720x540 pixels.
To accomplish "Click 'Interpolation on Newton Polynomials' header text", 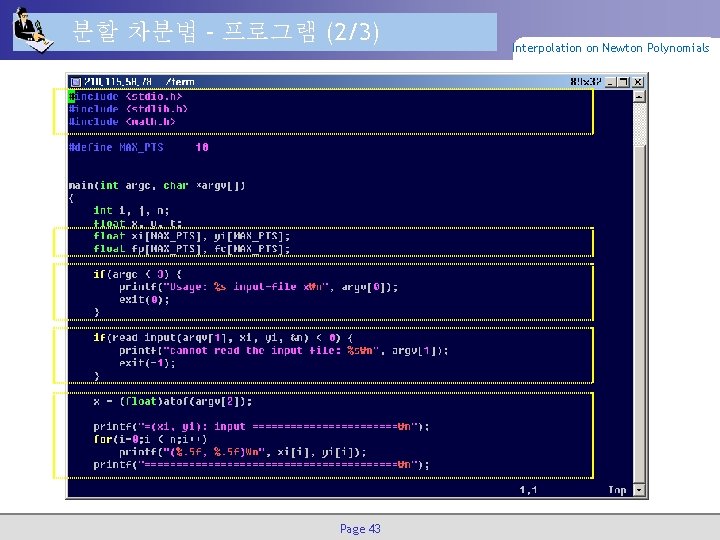I will coord(611,48).
